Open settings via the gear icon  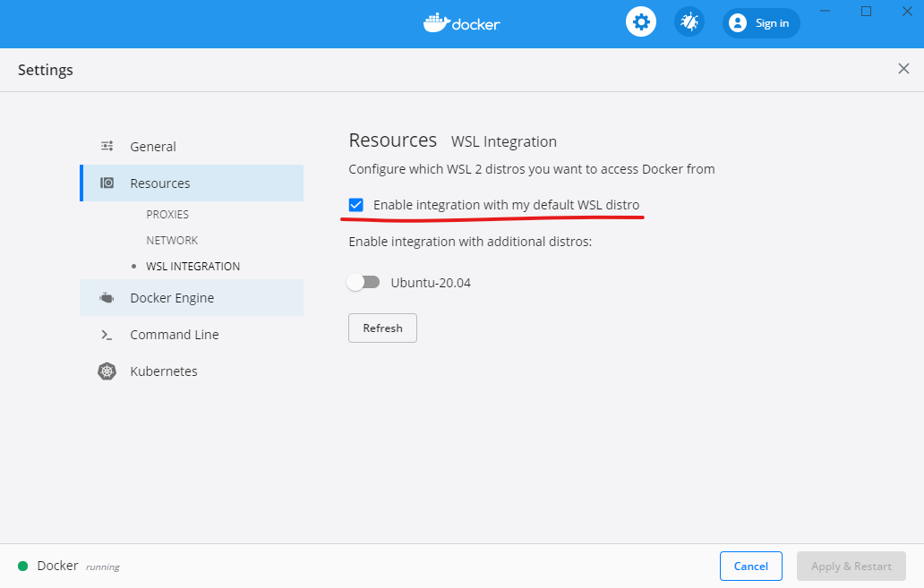(640, 22)
